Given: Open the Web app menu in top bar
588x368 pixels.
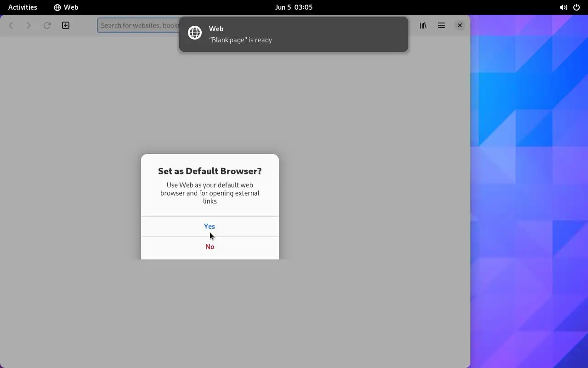Looking at the screenshot, I should pyautogui.click(x=66, y=7).
